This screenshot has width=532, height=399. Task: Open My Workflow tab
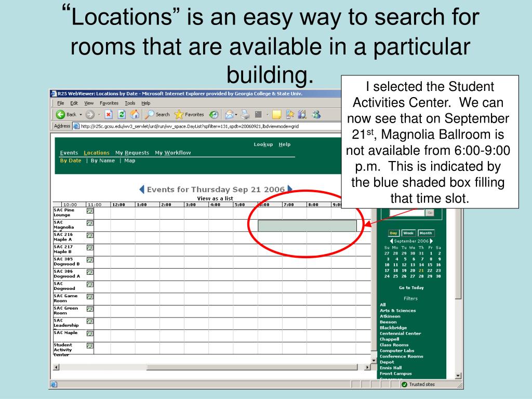click(x=172, y=153)
